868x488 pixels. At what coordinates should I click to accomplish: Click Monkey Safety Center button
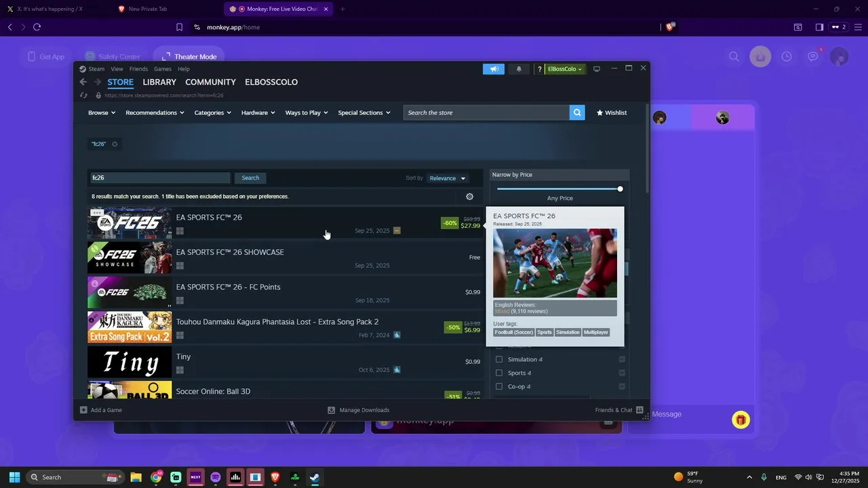(x=113, y=57)
